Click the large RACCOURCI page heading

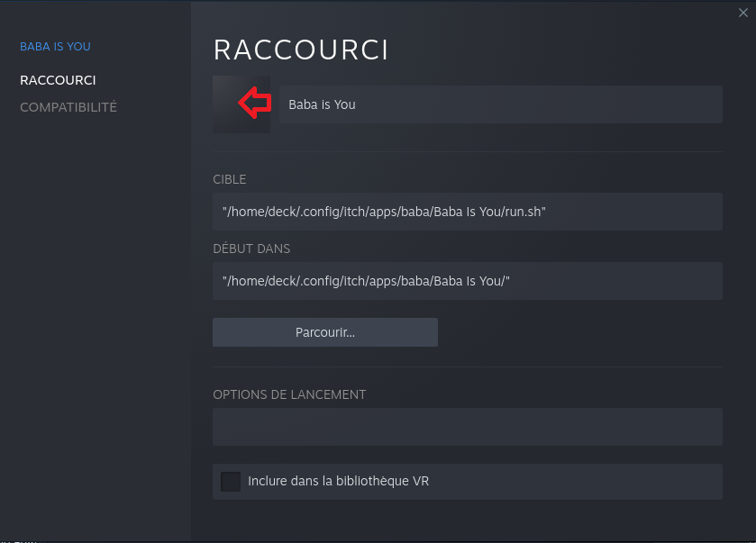click(x=301, y=50)
